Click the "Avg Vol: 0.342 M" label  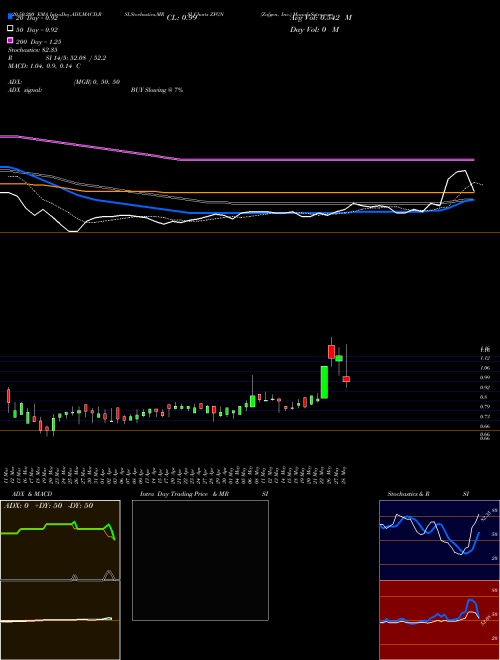click(x=321, y=18)
